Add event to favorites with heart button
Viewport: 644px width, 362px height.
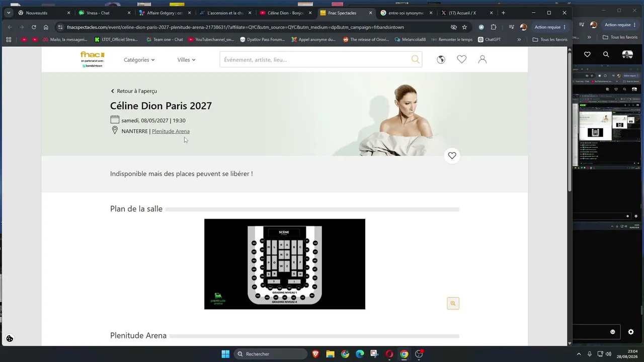coord(452,156)
